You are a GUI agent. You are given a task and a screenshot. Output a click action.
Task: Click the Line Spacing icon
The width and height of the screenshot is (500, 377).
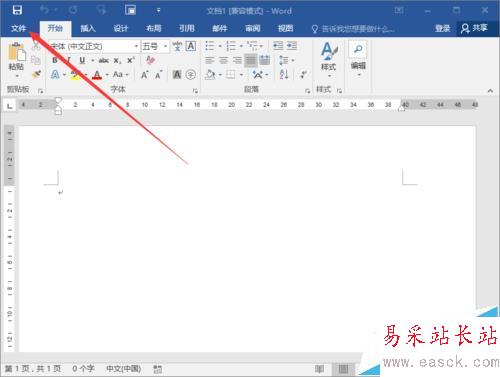tap(284, 60)
